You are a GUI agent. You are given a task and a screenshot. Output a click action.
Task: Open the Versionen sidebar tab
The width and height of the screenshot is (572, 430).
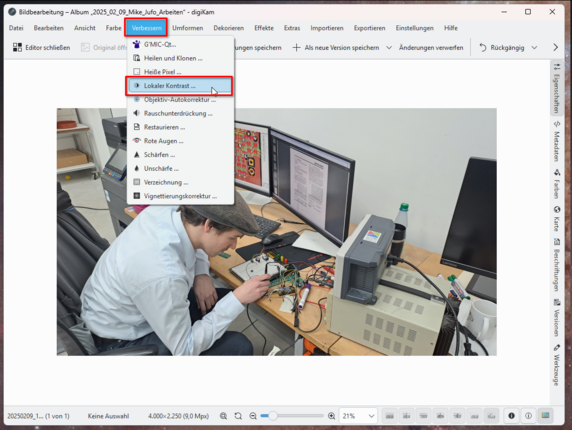[x=557, y=318]
